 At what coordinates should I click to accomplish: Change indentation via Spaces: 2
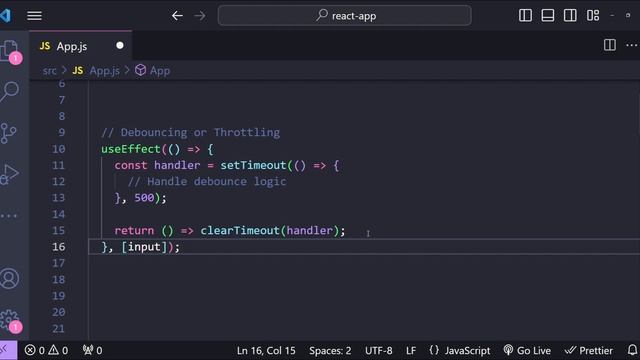pos(330,351)
